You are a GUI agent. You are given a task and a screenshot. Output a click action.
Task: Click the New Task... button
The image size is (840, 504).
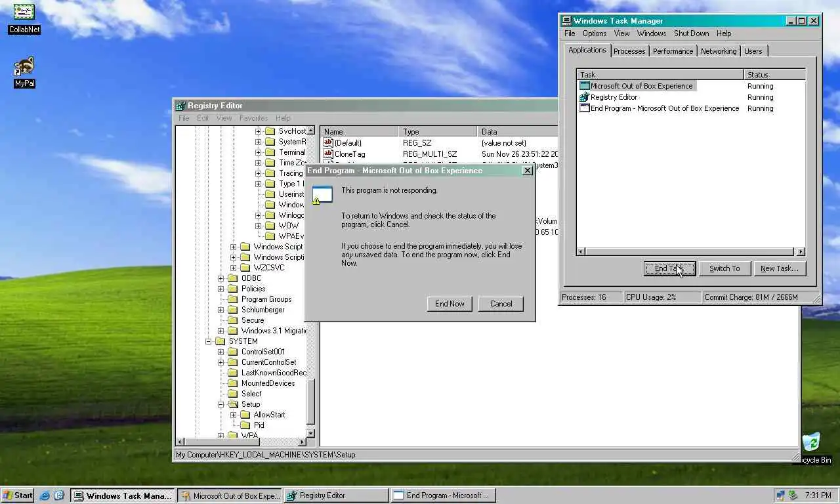coord(780,268)
